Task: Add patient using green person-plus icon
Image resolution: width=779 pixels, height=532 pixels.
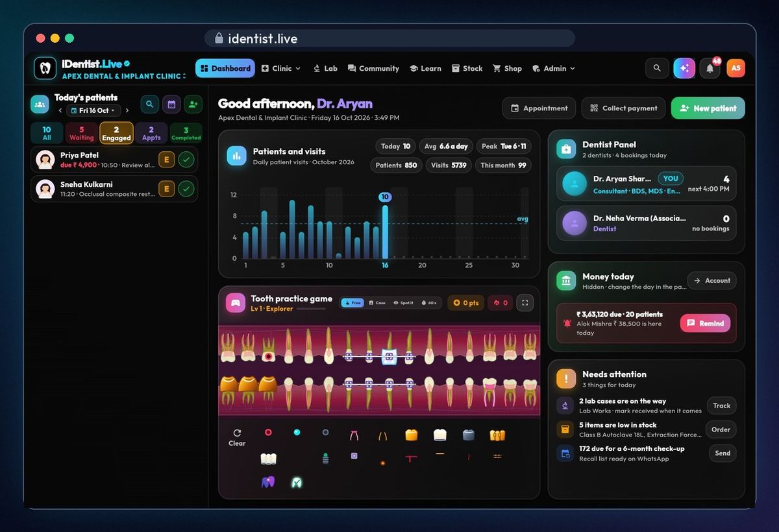Action: click(x=193, y=104)
